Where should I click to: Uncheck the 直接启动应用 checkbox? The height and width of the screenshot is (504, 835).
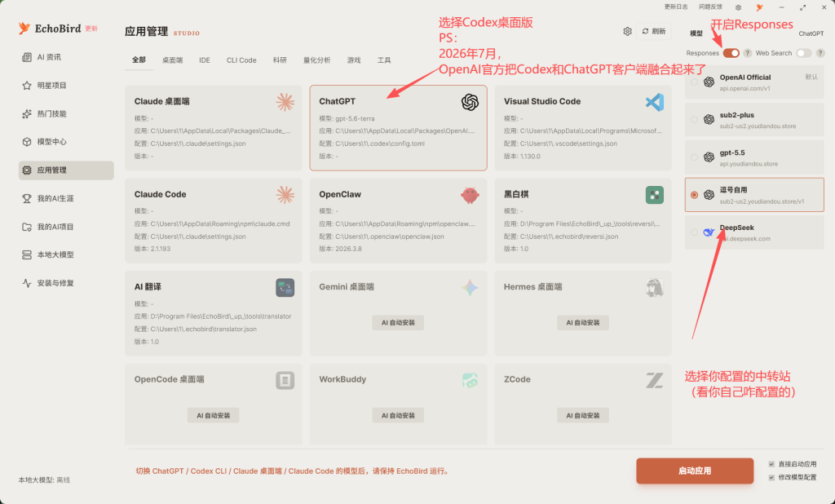click(x=771, y=464)
